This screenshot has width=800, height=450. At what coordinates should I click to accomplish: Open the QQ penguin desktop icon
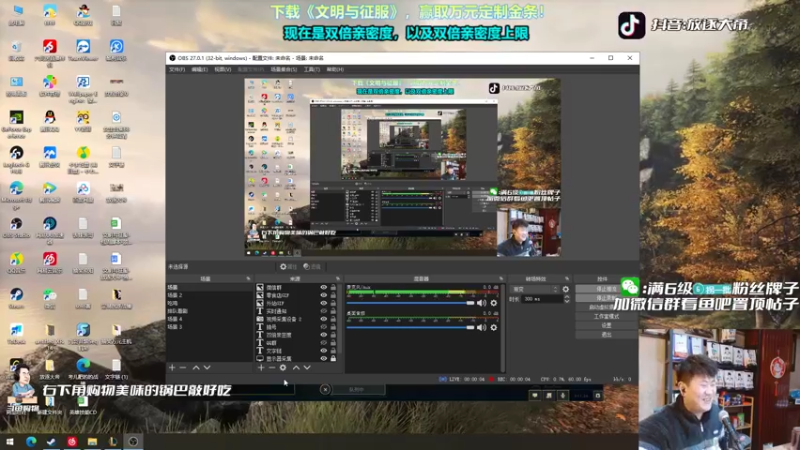[49, 121]
